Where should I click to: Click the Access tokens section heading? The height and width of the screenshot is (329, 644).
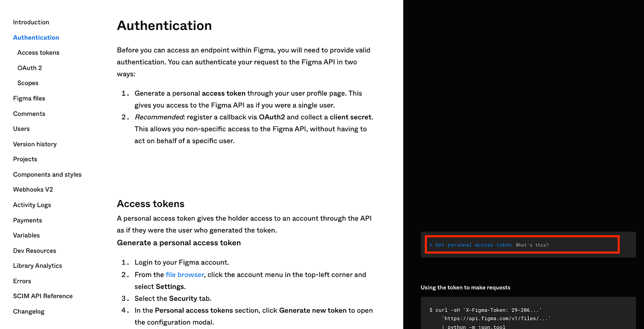150,204
